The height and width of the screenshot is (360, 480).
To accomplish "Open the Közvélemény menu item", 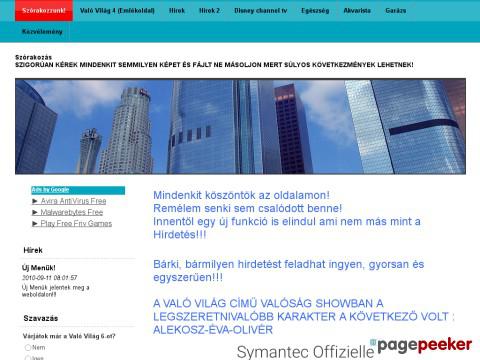I will coord(42,32).
